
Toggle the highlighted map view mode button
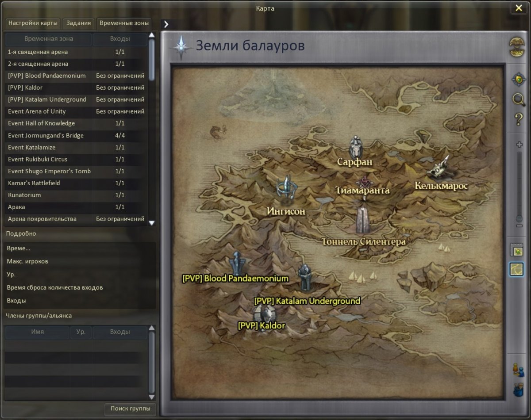pos(516,269)
